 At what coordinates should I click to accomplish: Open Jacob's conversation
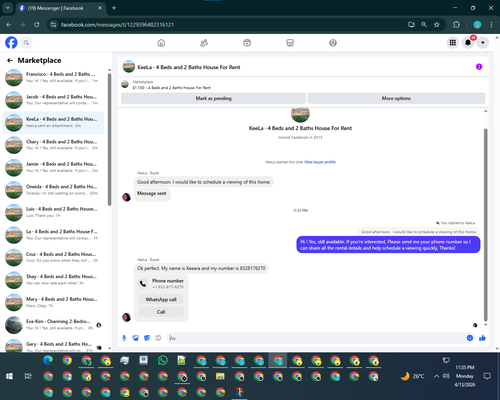pos(53,100)
